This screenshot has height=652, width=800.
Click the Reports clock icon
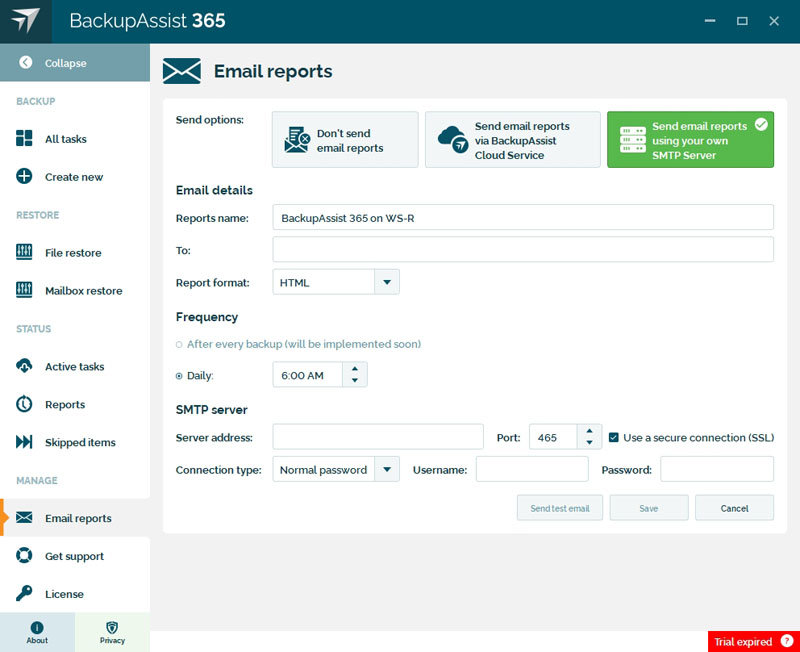click(24, 404)
